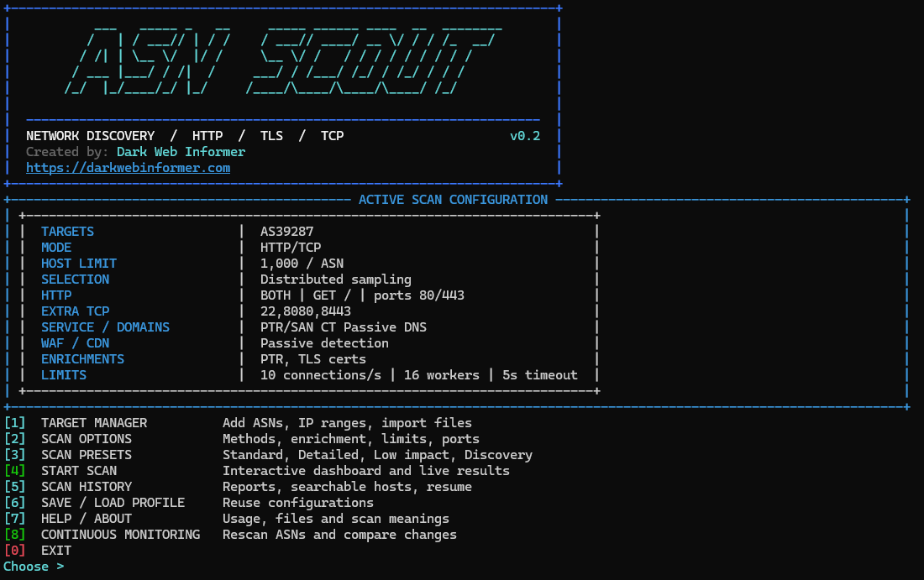Click 'Rescan ASNs and compare changes' description
Image resolution: width=924 pixels, height=580 pixels.
(339, 534)
